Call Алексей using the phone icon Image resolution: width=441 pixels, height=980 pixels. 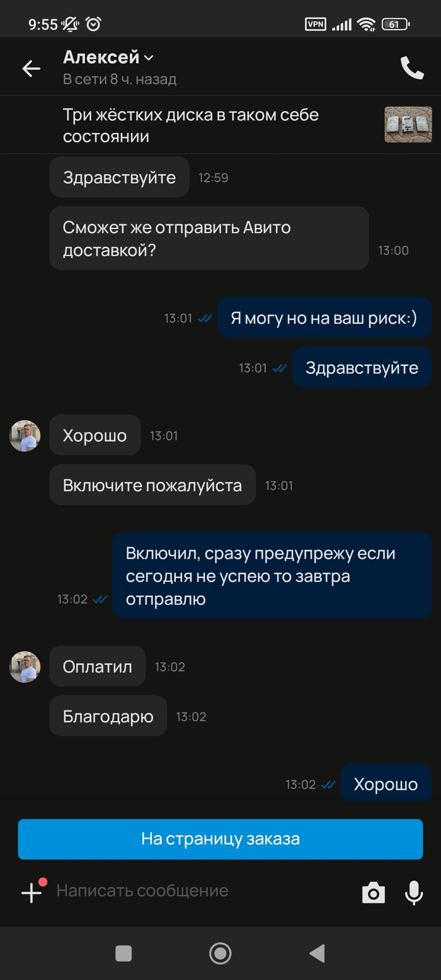pos(412,68)
